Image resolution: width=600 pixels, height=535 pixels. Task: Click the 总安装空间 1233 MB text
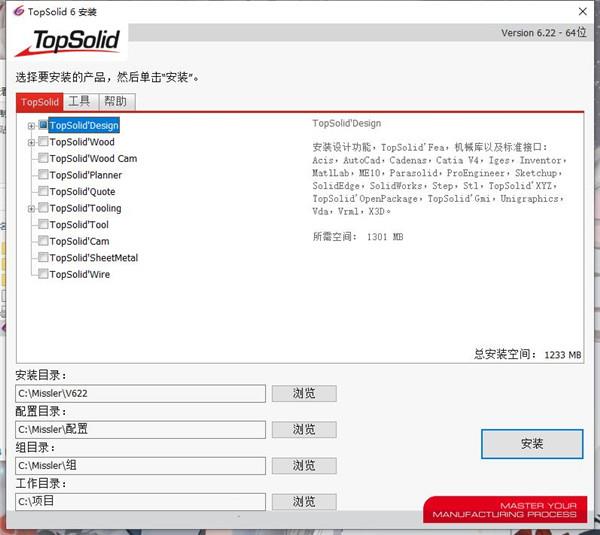pos(528,354)
